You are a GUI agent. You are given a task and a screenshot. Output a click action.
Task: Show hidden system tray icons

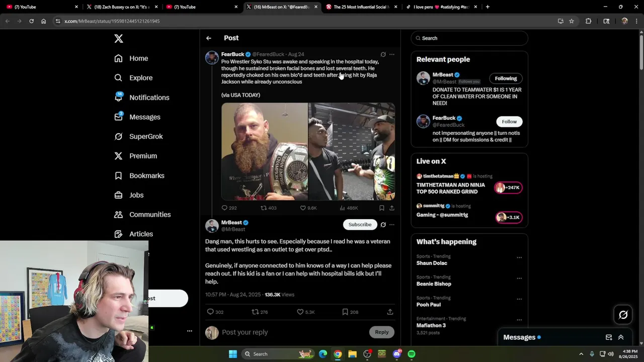pos(581,354)
